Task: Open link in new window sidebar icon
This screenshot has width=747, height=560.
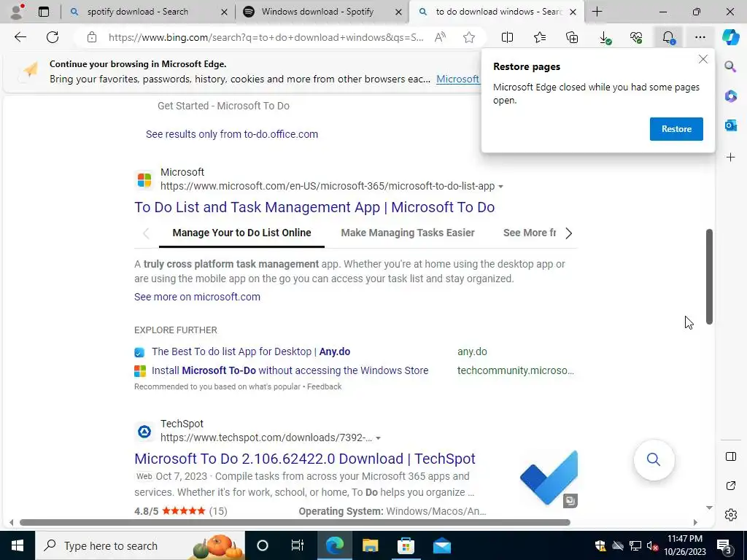Action: [731, 486]
